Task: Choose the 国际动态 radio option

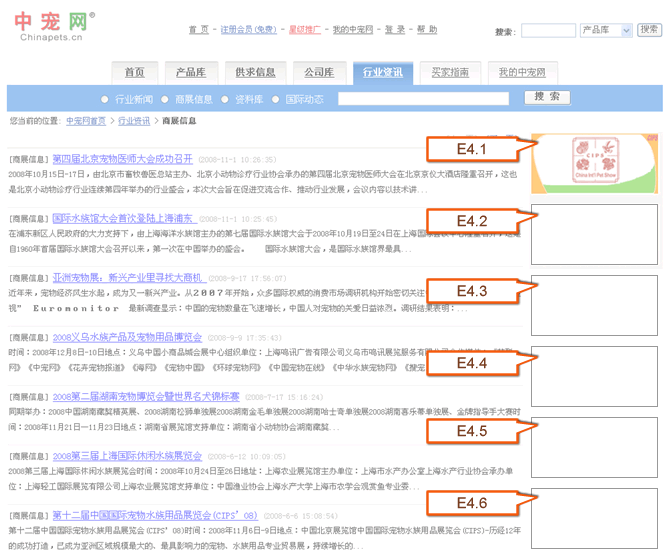Action: click(277, 99)
